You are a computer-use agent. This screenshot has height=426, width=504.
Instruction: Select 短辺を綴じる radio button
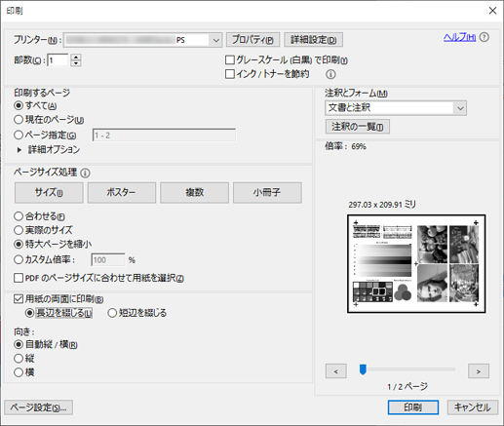[112, 313]
